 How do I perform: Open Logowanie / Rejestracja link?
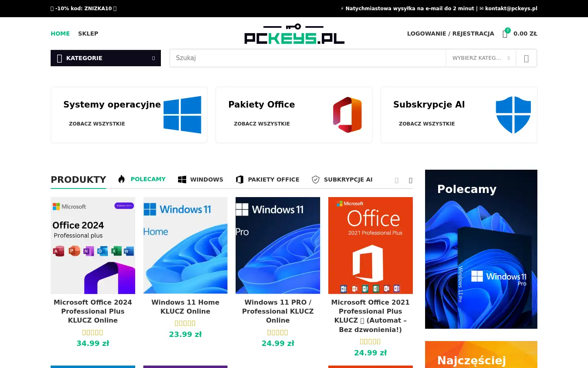click(450, 34)
